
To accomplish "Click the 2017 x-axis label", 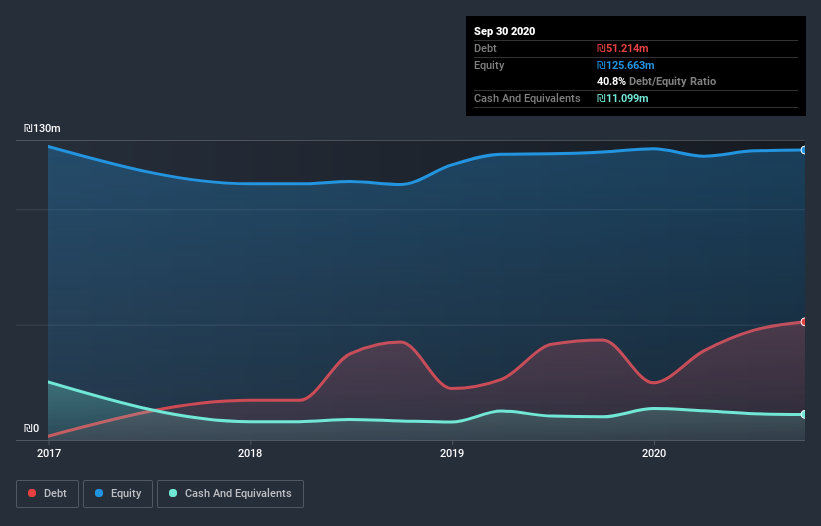I will tap(49, 453).
